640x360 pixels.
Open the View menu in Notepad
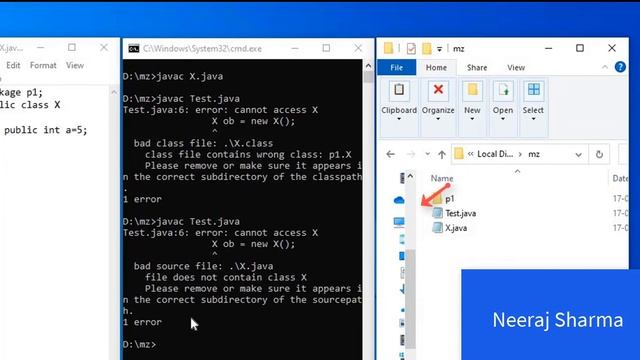point(75,65)
